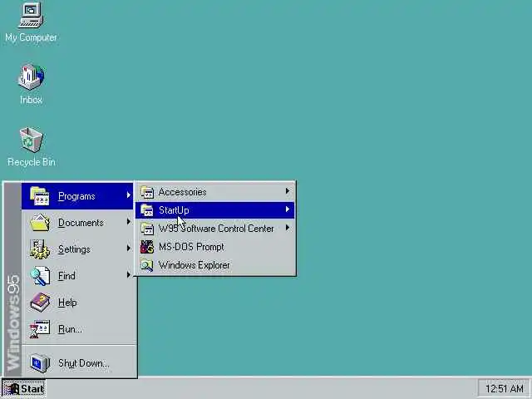This screenshot has width=532, height=399.
Task: Click the Find magnifier icon
Action: 40,276
